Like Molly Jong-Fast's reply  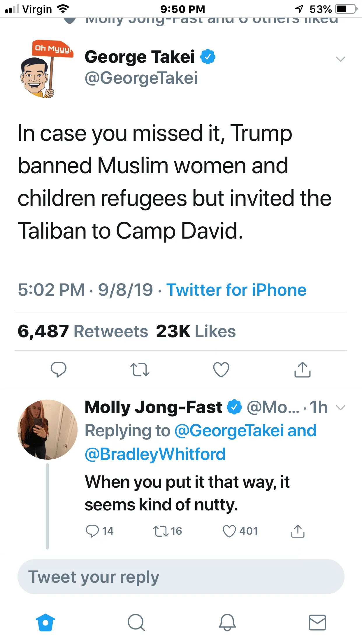(x=229, y=531)
